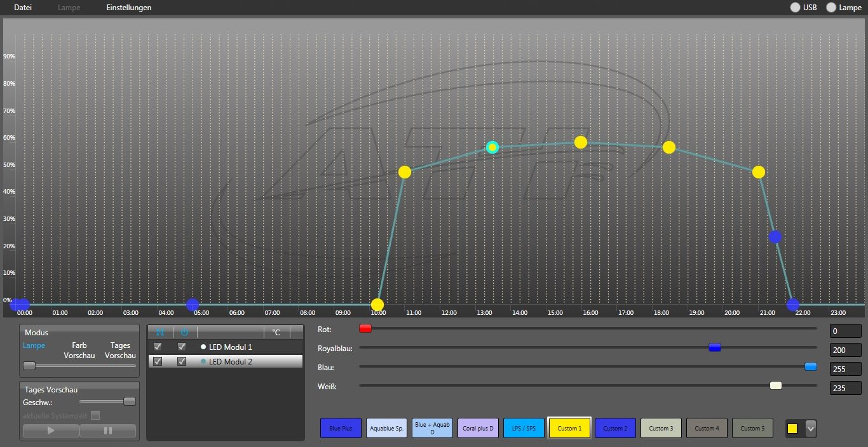Viewport: 868px width, 447px height.
Task: Click the °C temperature column header
Action: tap(276, 332)
